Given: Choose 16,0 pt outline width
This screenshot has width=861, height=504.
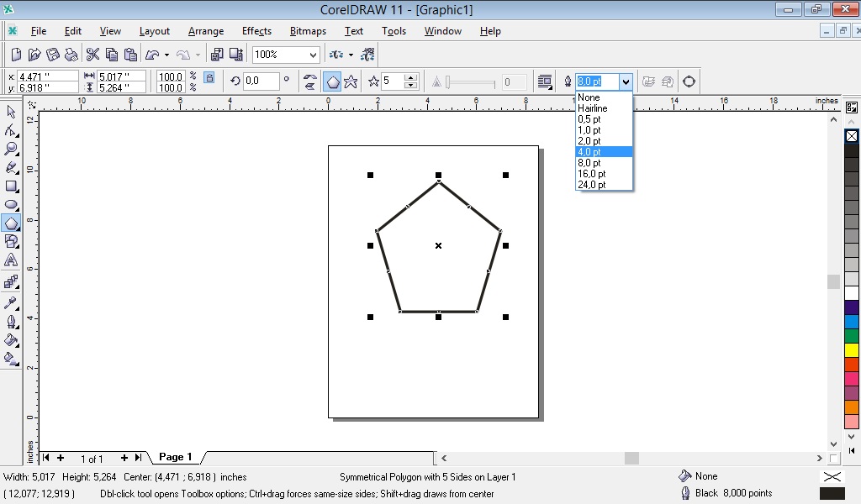Looking at the screenshot, I should point(604,174).
